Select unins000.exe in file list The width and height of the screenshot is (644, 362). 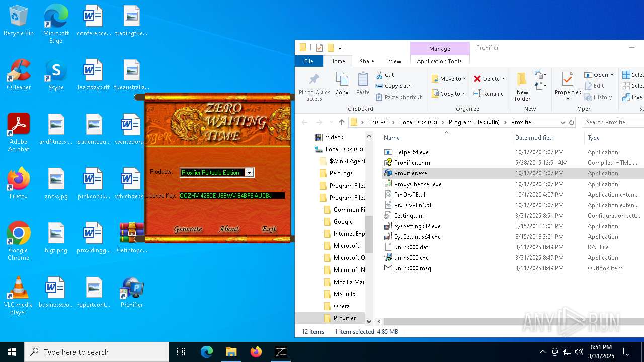click(x=411, y=258)
